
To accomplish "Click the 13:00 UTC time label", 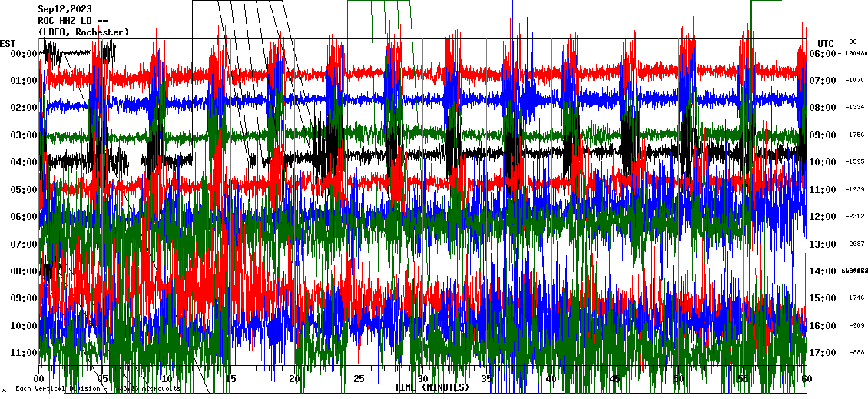I will point(823,244).
